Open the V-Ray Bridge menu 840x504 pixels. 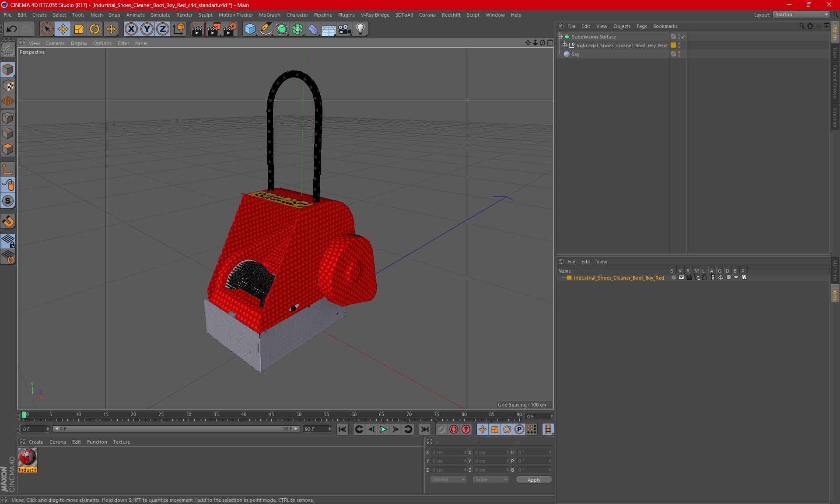coord(375,15)
